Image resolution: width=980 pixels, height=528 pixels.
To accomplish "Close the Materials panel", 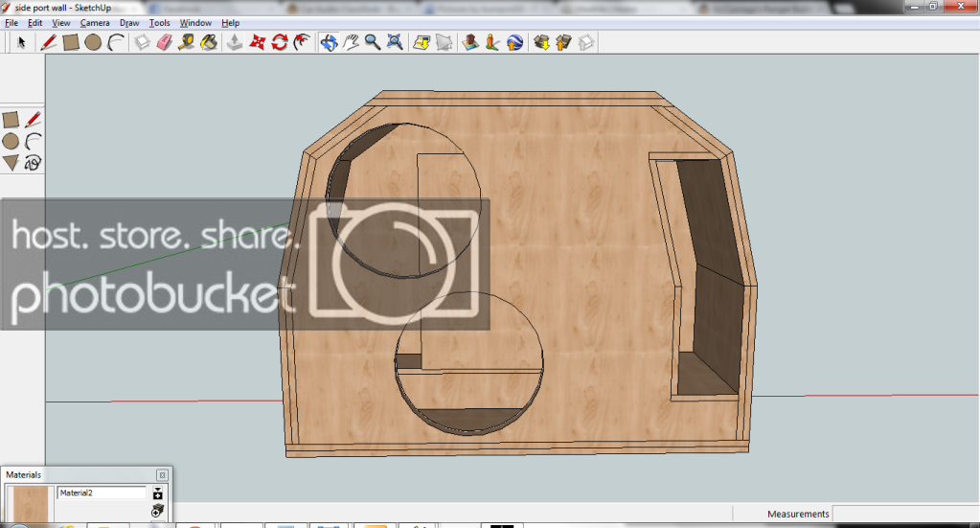I will click(162, 475).
